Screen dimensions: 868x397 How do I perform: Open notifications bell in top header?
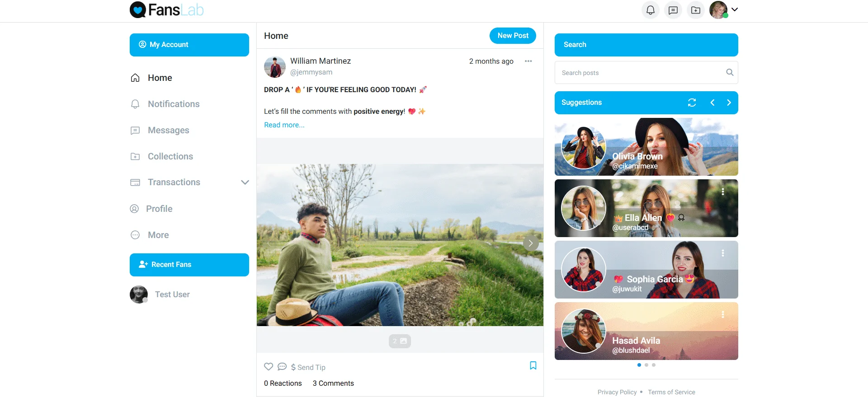650,10
